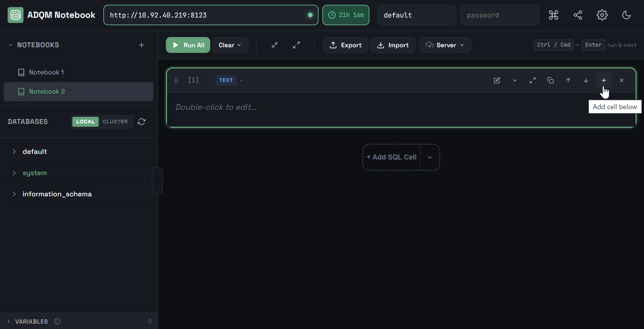Edit the text cell with the pencil icon
Image resolution: width=644 pixels, height=329 pixels.
[x=497, y=80]
